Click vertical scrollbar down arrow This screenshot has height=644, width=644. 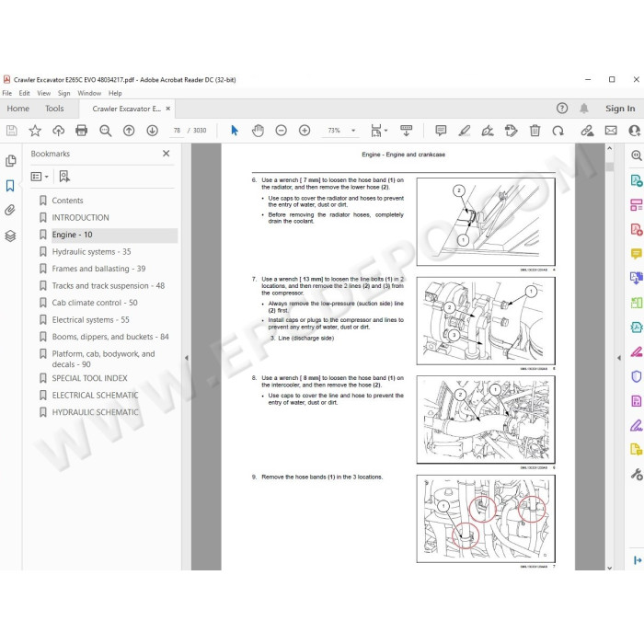click(x=609, y=568)
